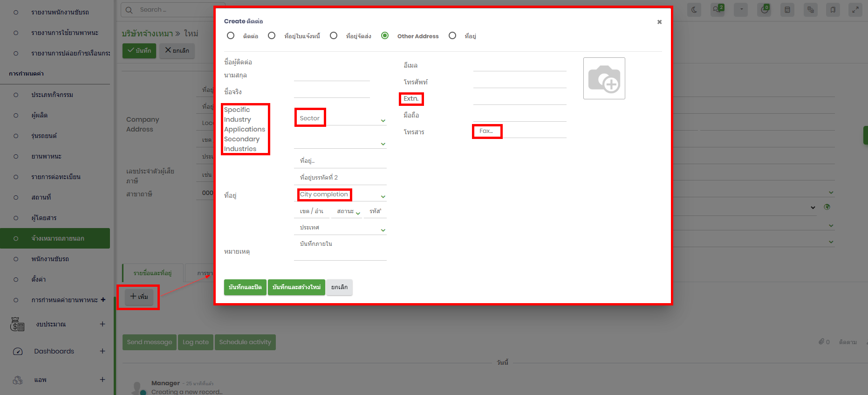Image resolution: width=868 pixels, height=395 pixels.
Task: Close the Create contact dialog with X
Action: [659, 22]
